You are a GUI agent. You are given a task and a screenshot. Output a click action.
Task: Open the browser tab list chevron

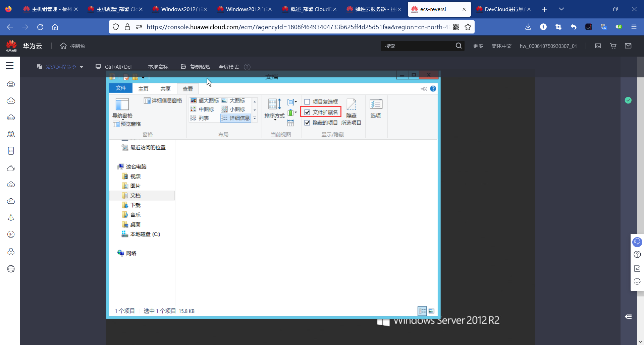tap(562, 9)
